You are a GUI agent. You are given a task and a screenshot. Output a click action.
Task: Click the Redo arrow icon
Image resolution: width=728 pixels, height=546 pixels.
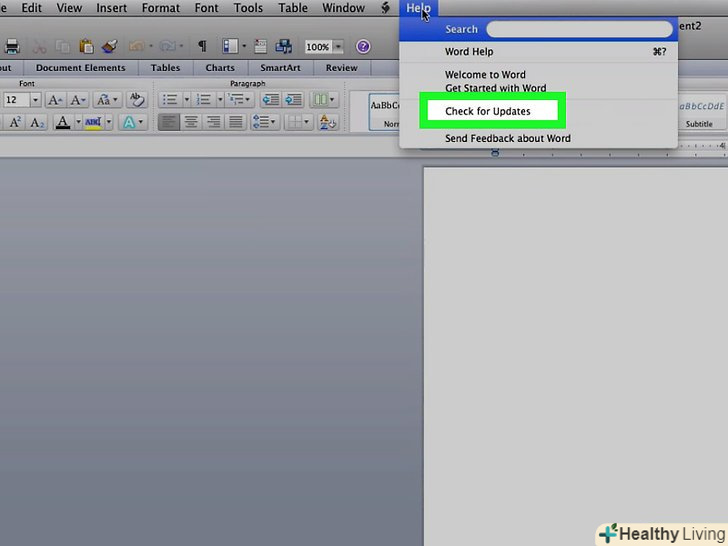pyautogui.click(x=167, y=46)
